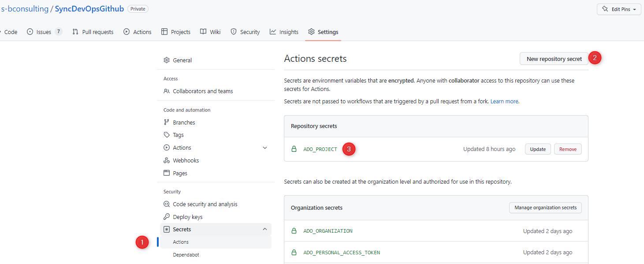644x264 pixels.
Task: Open the Edit Pins dropdown
Action: point(618,9)
